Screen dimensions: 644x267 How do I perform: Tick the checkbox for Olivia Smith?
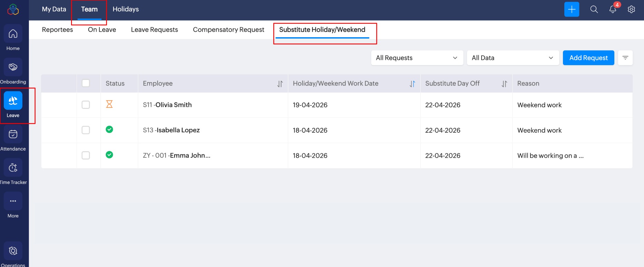pos(86,105)
